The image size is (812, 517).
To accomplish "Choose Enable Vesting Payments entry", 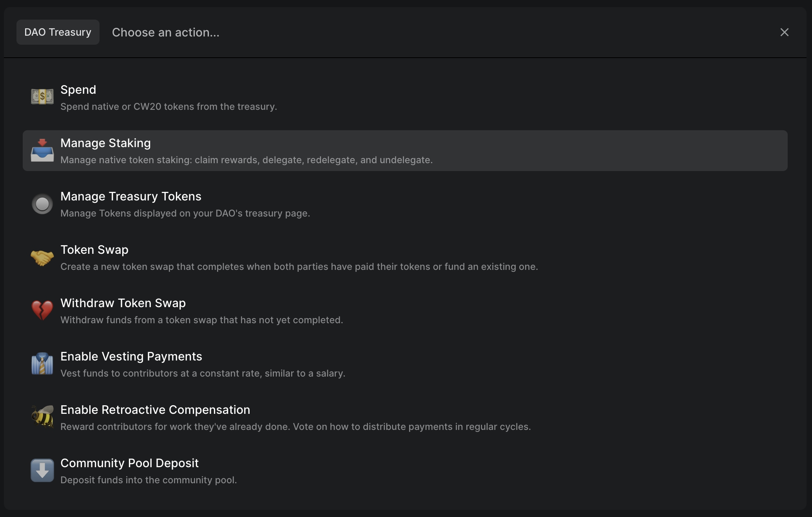I will pyautogui.click(x=131, y=357).
